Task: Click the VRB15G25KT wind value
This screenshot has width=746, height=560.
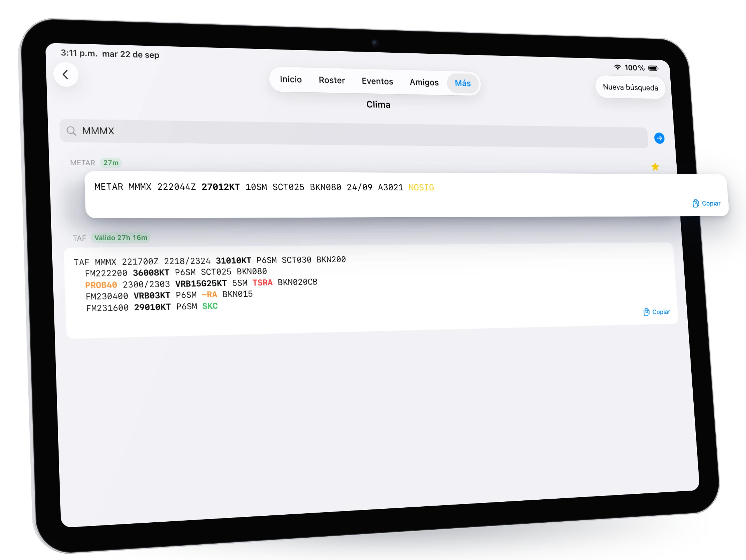Action: [201, 283]
